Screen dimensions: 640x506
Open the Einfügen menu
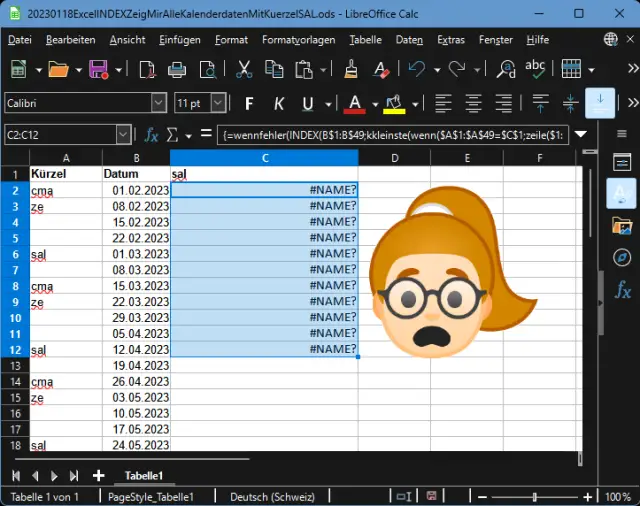pyautogui.click(x=179, y=40)
